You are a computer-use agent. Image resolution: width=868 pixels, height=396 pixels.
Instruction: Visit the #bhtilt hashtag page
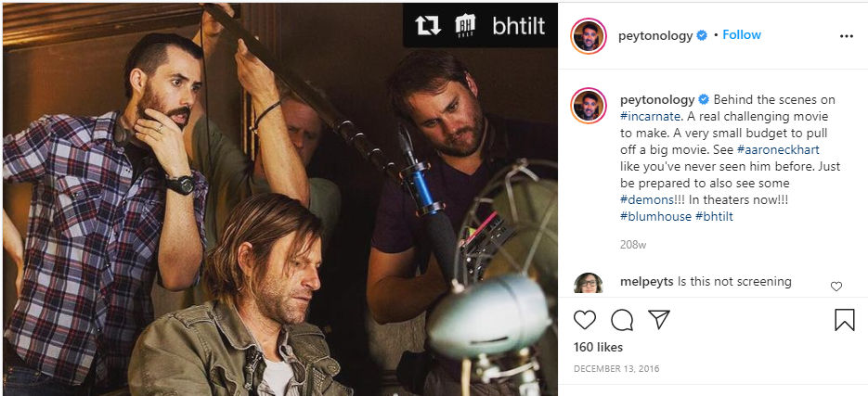coord(714,216)
